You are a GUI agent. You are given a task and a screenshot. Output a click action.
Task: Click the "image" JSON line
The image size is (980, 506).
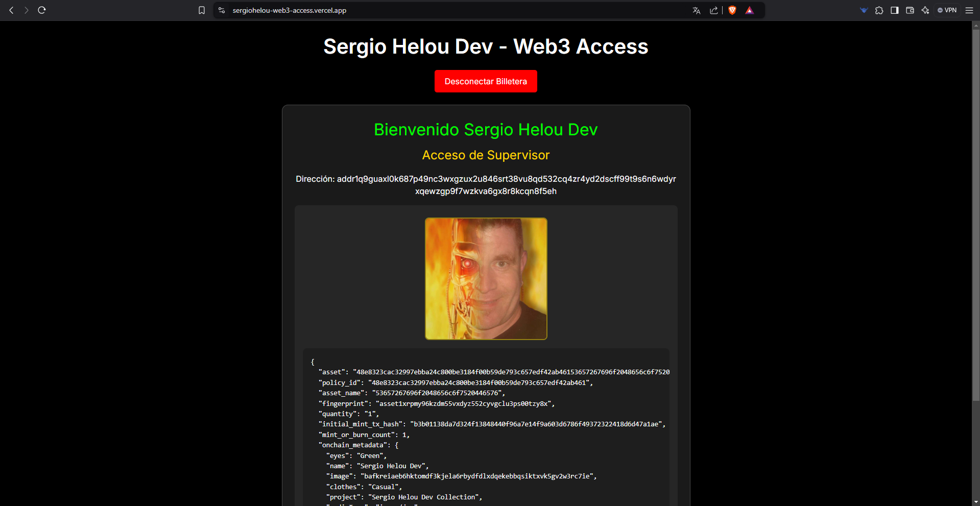pos(462,476)
